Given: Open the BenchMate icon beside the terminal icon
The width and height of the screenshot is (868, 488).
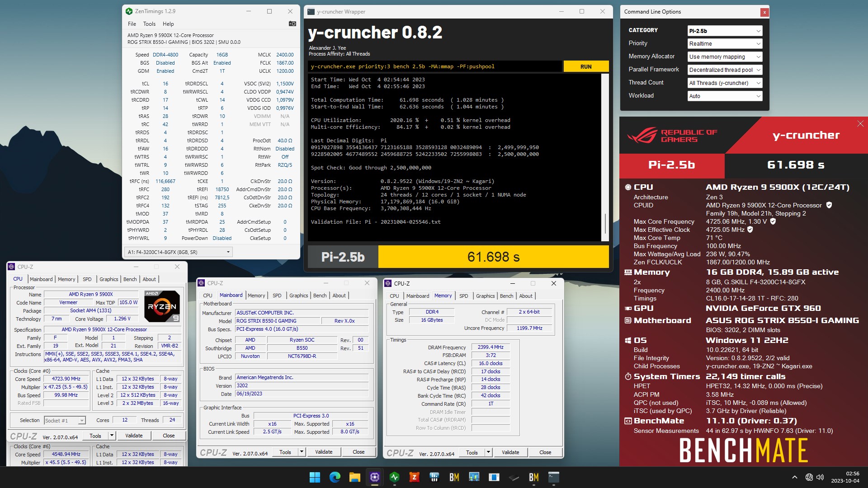Looking at the screenshot, I should [x=533, y=477].
